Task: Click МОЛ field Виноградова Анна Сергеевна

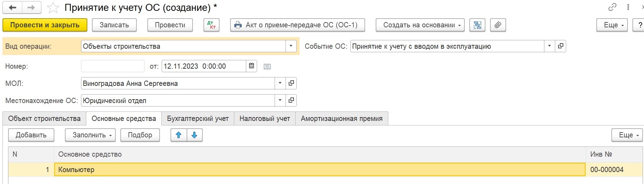Action: 178,83
